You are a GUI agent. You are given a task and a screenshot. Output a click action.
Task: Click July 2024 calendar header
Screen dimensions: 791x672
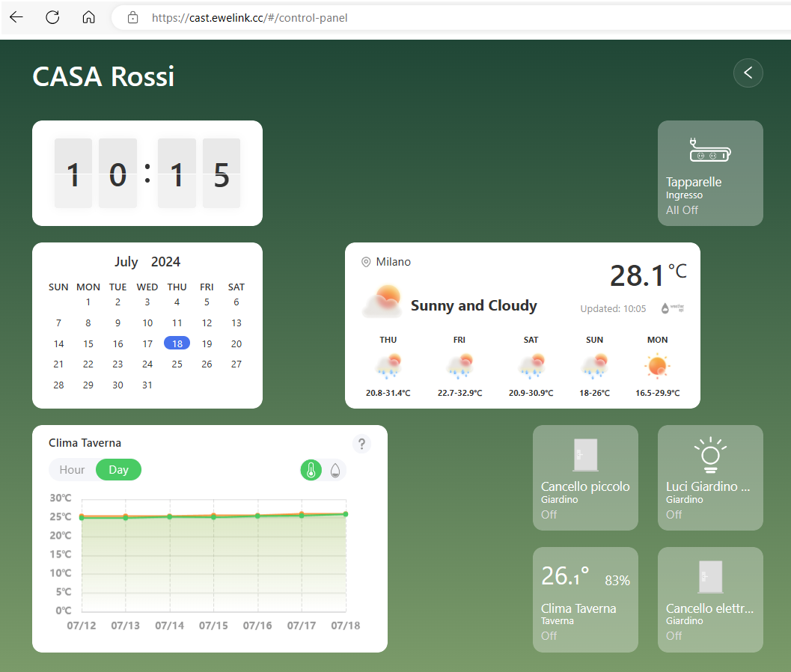tap(147, 262)
